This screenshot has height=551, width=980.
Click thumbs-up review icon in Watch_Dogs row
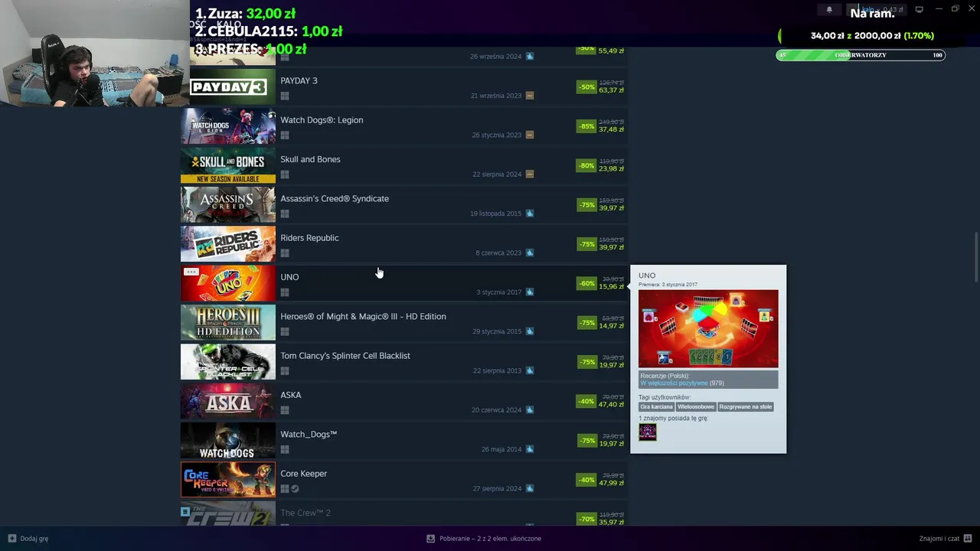tap(530, 449)
